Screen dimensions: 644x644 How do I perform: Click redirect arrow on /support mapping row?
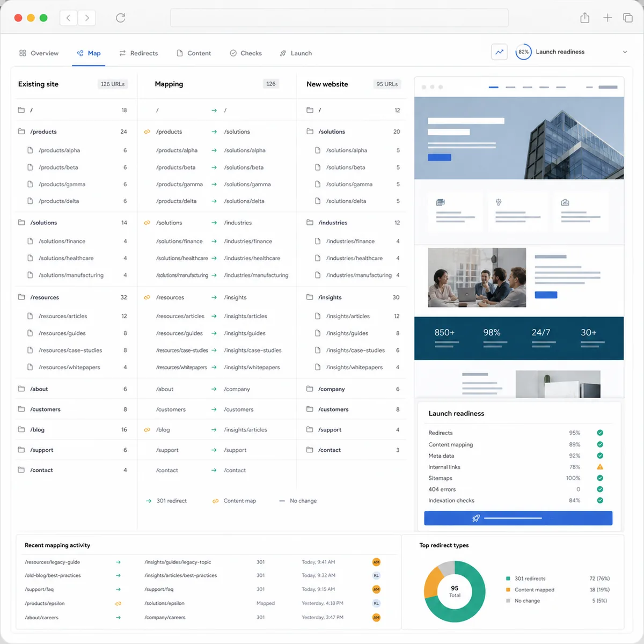(x=214, y=450)
